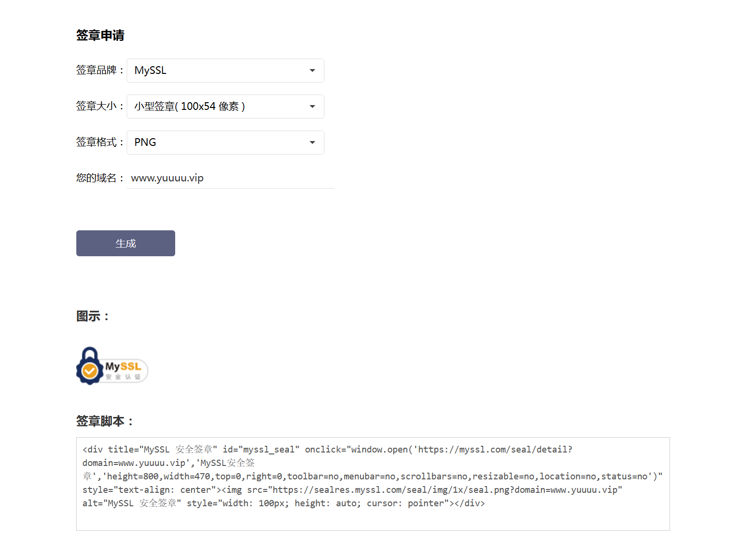Click the 签章大小 label
Image resolution: width=730 pixels, height=560 pixels.
coord(100,106)
